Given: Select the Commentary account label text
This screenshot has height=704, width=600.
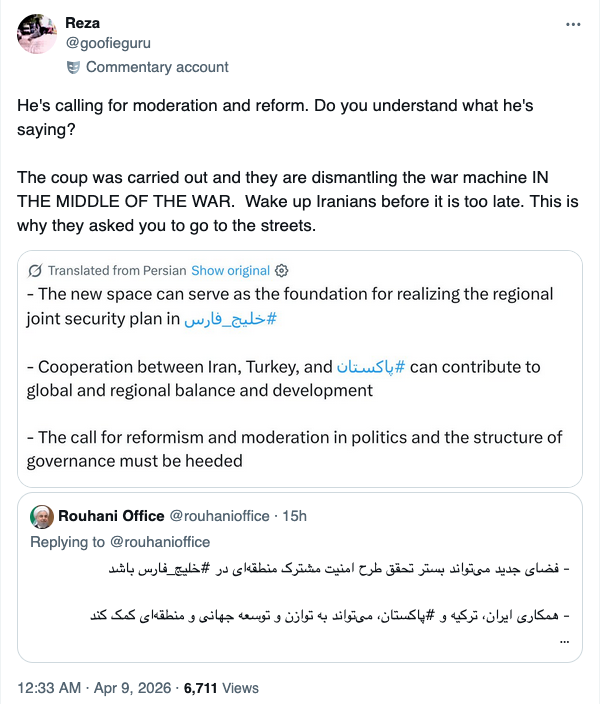Looking at the screenshot, I should tap(157, 68).
